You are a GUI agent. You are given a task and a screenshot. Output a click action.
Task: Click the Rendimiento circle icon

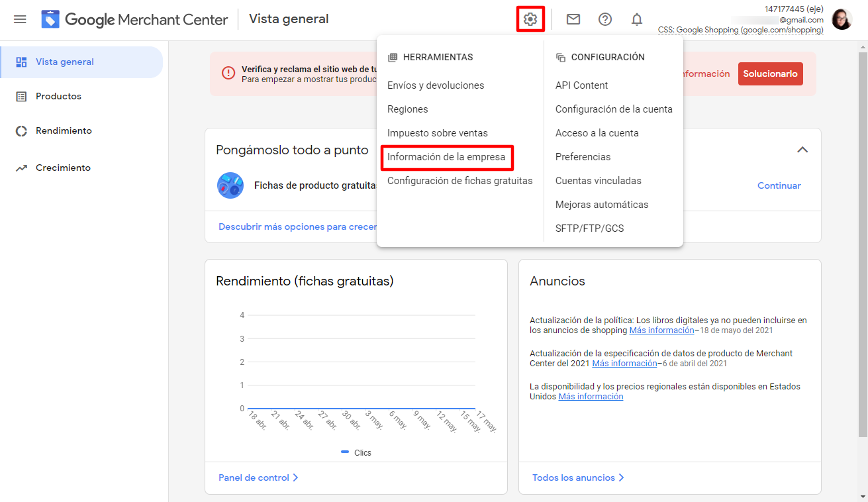[x=21, y=131]
